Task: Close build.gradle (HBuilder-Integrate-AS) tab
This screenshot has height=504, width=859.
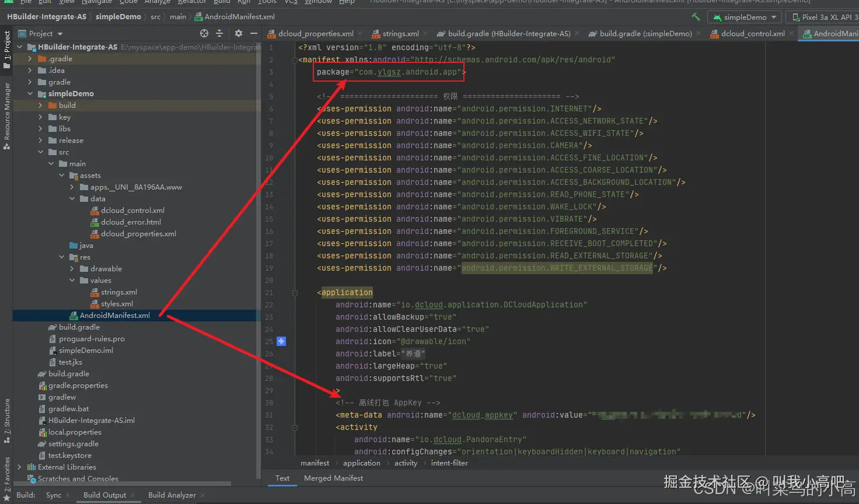Action: [x=577, y=34]
